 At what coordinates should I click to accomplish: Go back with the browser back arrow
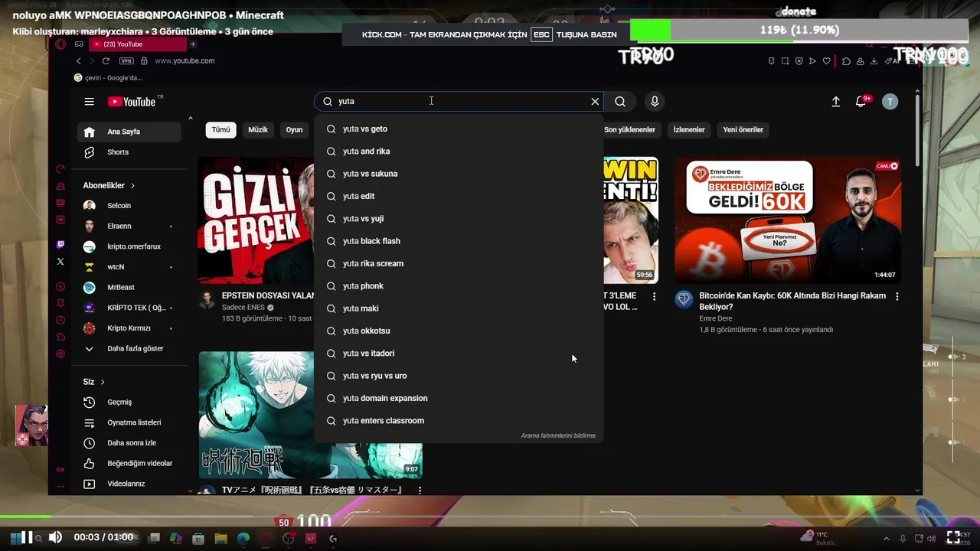click(79, 61)
